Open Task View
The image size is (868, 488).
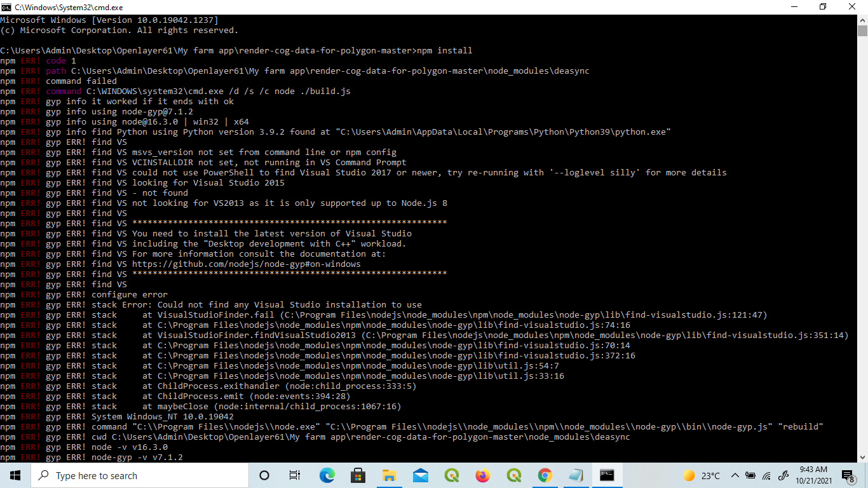pyautogui.click(x=294, y=475)
